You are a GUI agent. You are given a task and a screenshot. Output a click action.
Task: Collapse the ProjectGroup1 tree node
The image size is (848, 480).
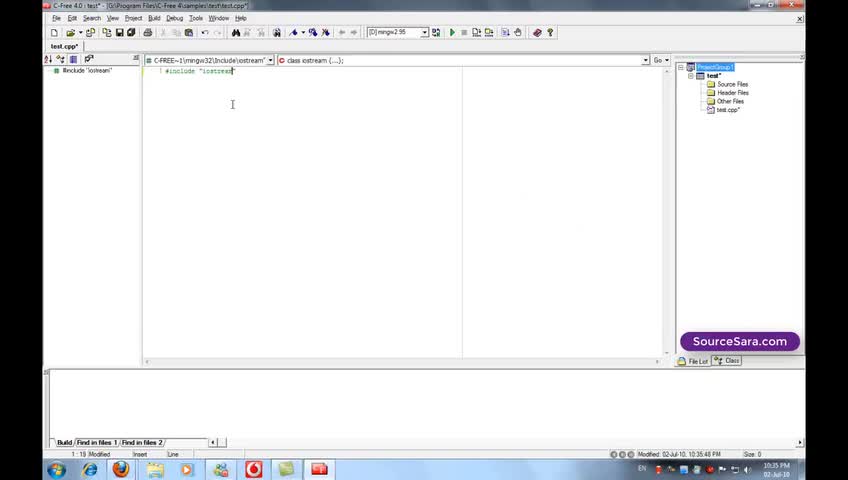[681, 68]
